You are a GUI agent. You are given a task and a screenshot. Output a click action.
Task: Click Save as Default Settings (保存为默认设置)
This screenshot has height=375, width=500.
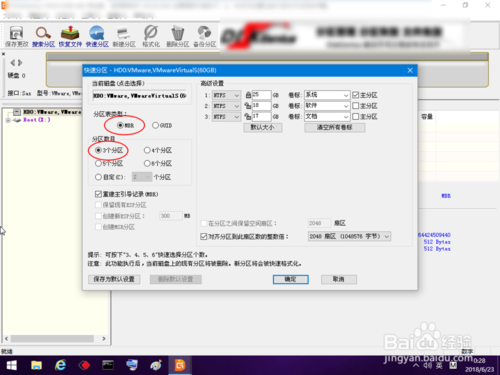click(x=114, y=279)
